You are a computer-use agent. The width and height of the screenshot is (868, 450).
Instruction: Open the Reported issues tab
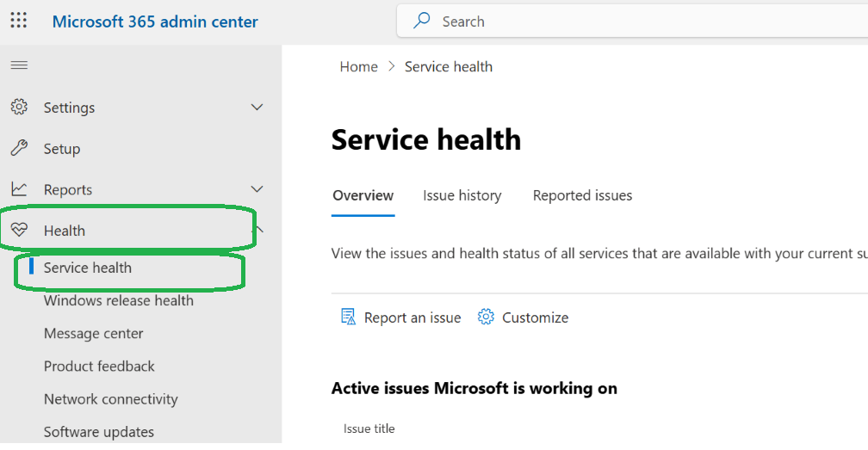pos(582,195)
